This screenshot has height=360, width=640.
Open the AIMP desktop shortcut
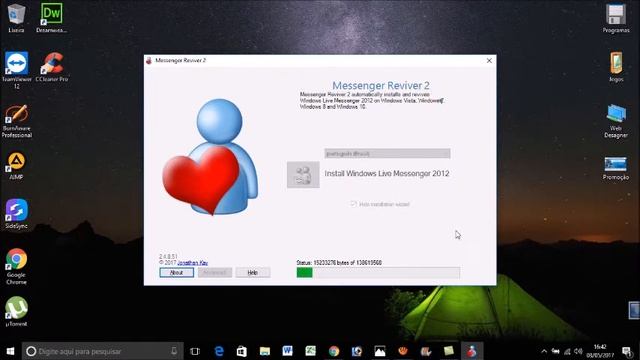[x=16, y=166]
